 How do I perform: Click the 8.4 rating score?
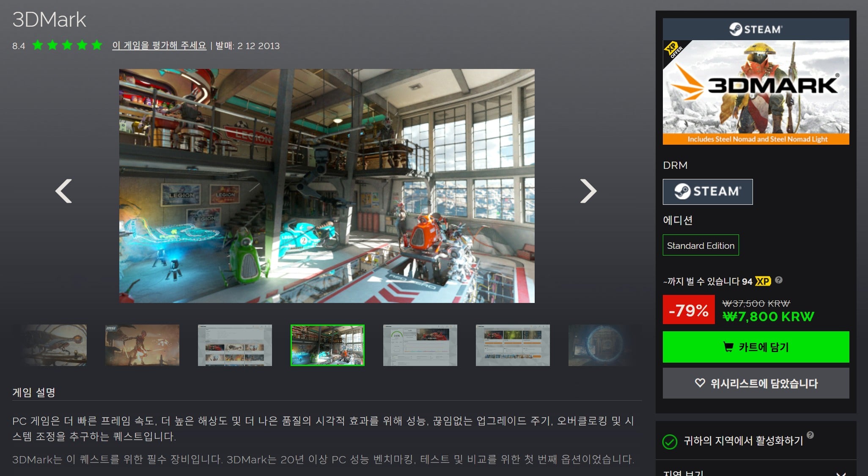(x=19, y=46)
